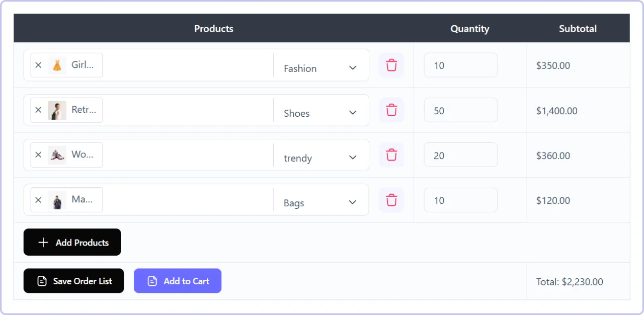Click the Girl... product name text

83,64
